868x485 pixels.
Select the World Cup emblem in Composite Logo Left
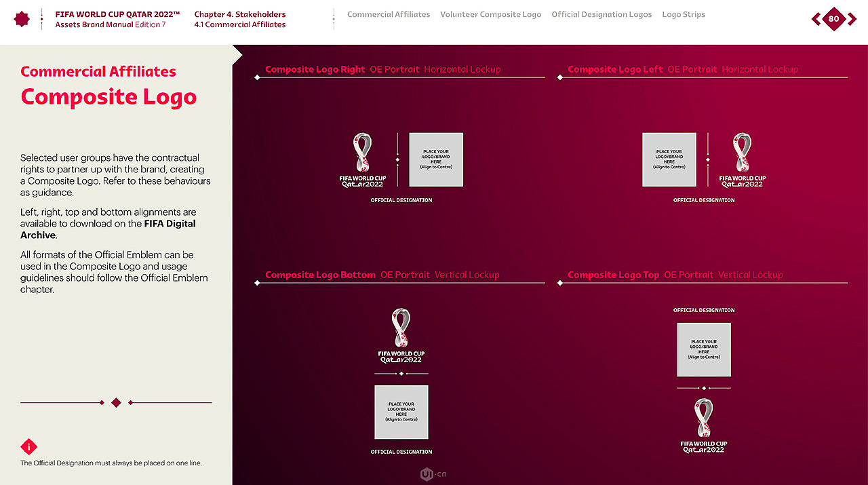coord(743,161)
